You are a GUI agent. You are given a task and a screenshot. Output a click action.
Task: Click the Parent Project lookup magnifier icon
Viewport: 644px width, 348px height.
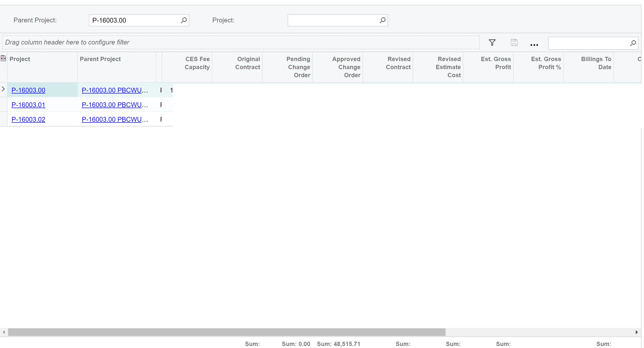(x=184, y=20)
